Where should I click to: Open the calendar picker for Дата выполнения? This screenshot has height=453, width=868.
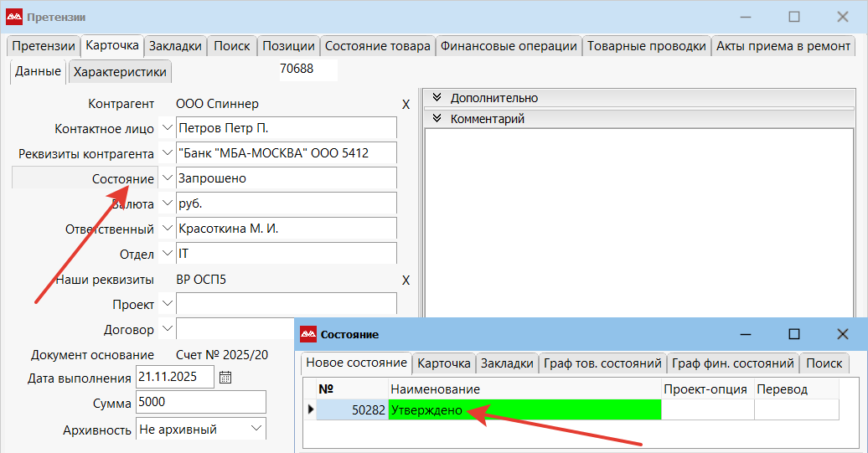pyautogui.click(x=225, y=378)
